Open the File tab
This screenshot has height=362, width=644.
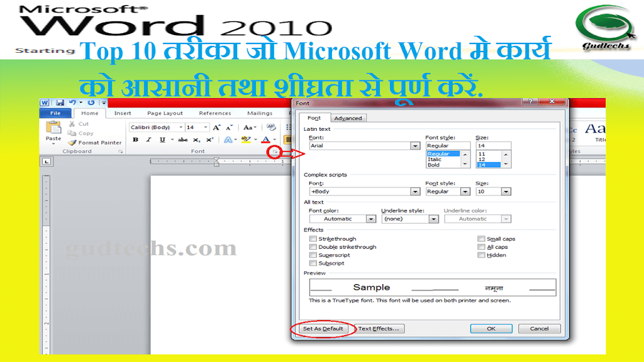(55, 113)
